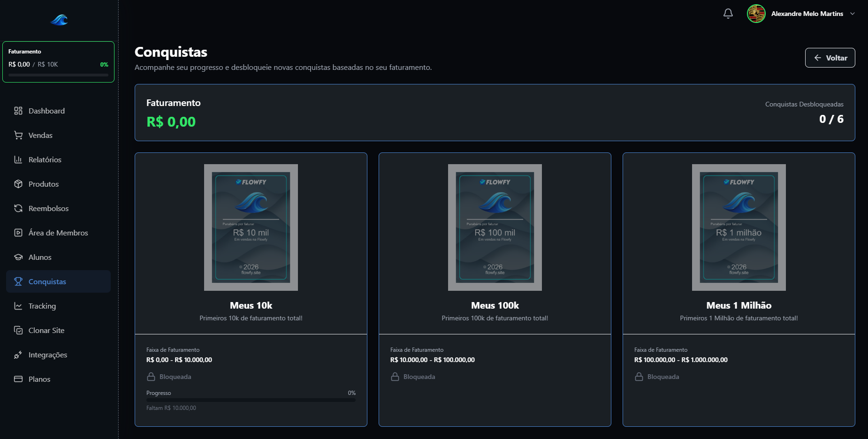Open the R$ 10 mil plaque thumbnail

251,227
